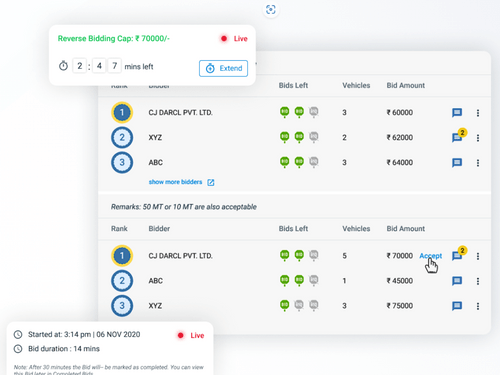
Task: Click Rank header in lower table
Action: tap(119, 229)
